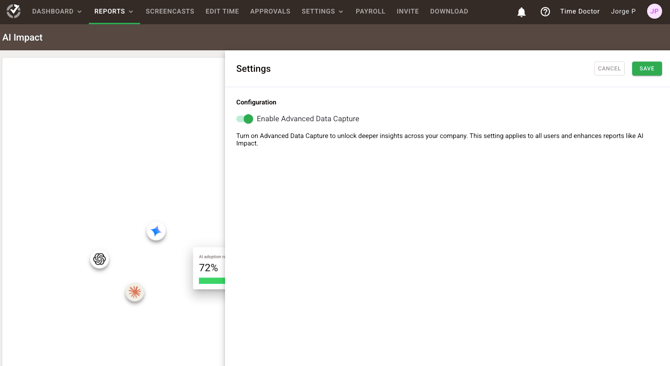670x366 pixels.
Task: Open the Approvals page
Action: [270, 12]
